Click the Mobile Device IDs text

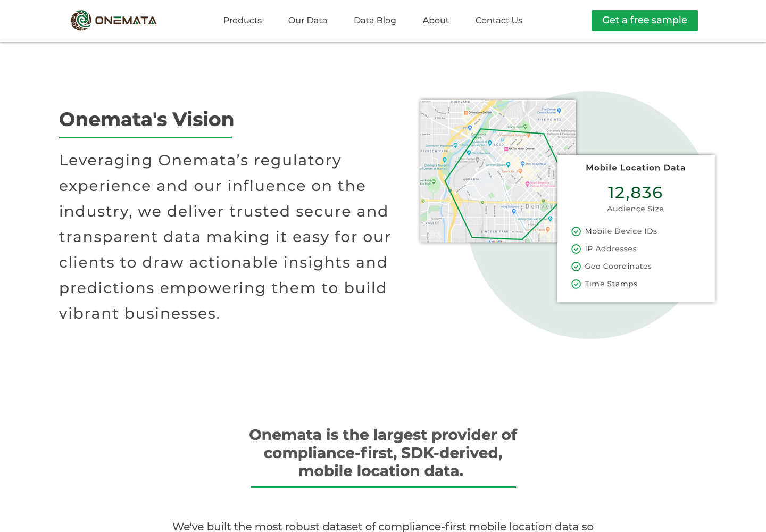[x=621, y=231]
